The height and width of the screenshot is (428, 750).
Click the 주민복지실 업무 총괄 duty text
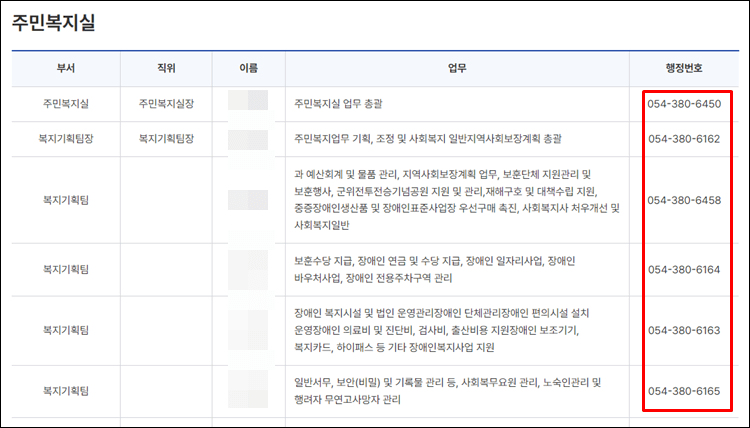338,104
